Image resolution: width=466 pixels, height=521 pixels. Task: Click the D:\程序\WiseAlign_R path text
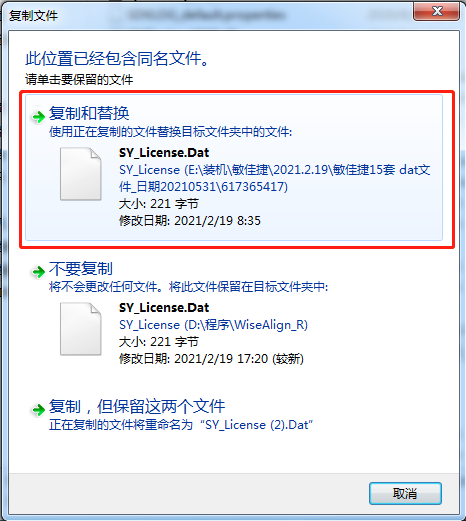point(213,325)
